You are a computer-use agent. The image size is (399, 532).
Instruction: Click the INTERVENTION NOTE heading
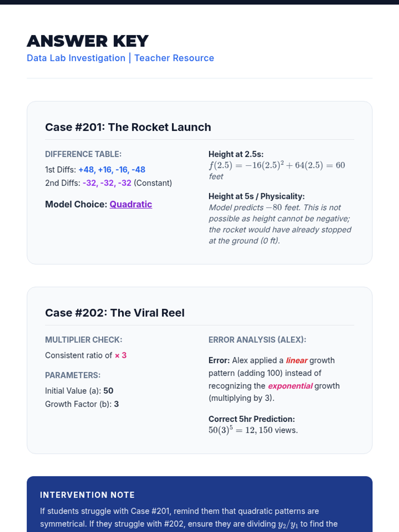(x=87, y=495)
